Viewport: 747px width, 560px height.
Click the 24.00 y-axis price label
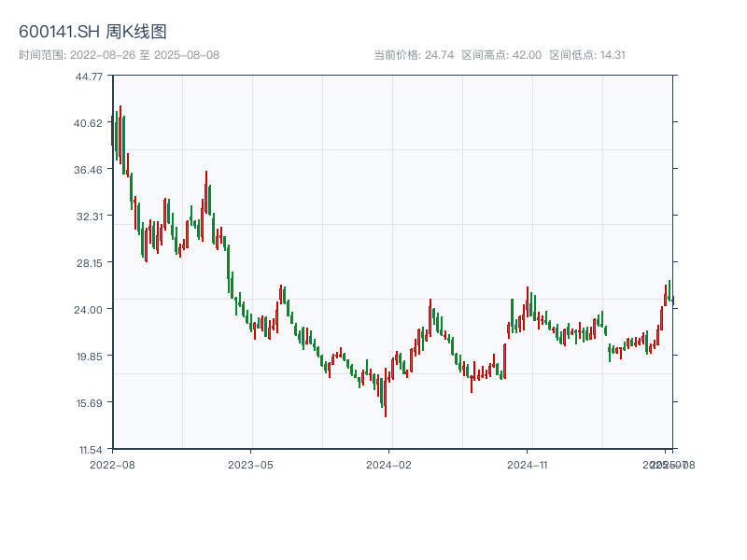coord(89,310)
